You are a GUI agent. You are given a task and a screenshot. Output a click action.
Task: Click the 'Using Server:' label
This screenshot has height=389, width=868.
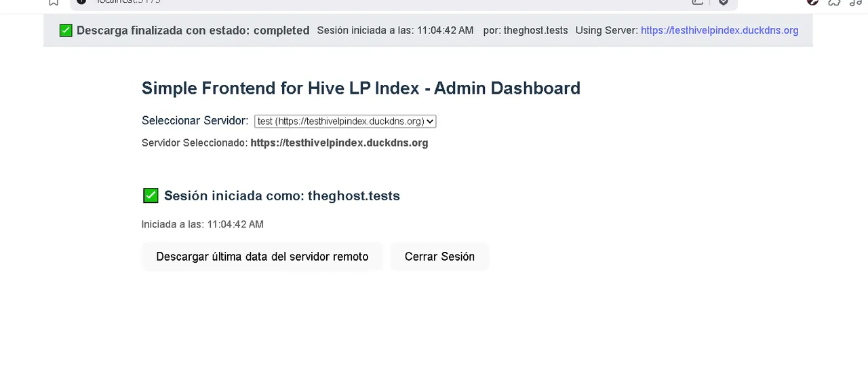(607, 31)
